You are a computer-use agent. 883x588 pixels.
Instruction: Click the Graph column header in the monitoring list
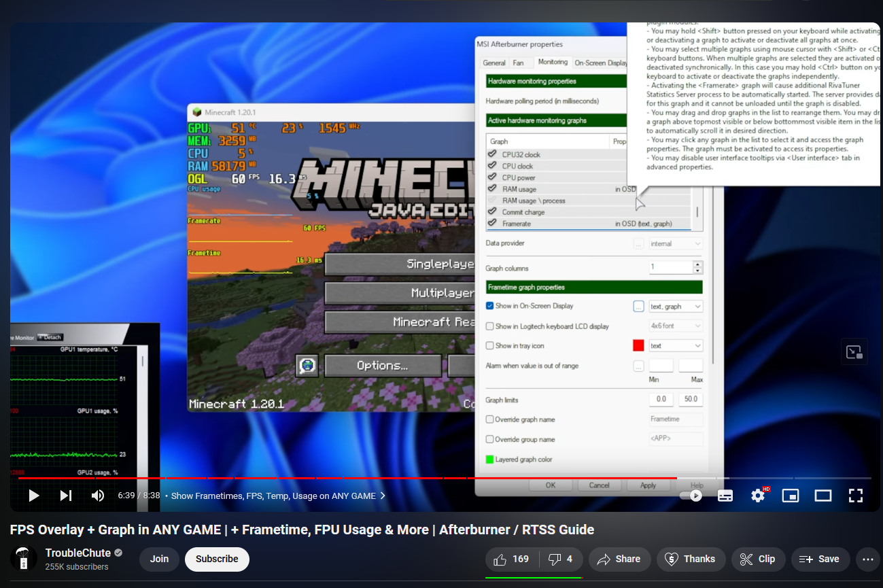548,141
